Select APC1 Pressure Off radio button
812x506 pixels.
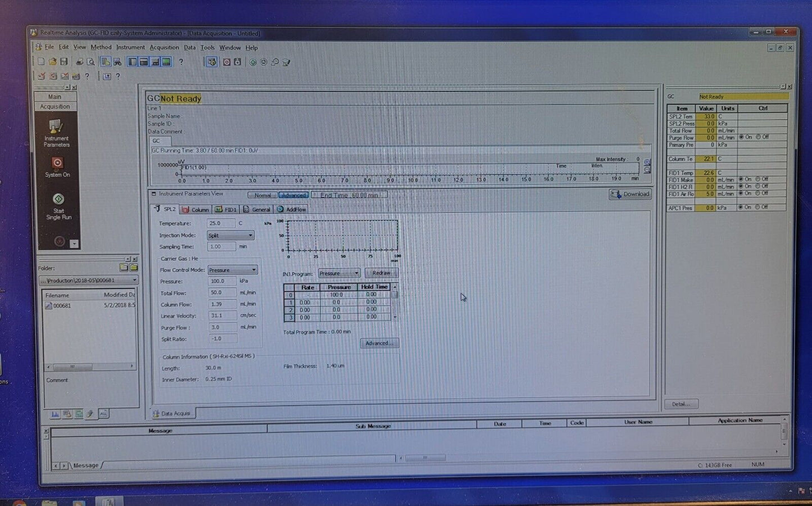[758, 207]
